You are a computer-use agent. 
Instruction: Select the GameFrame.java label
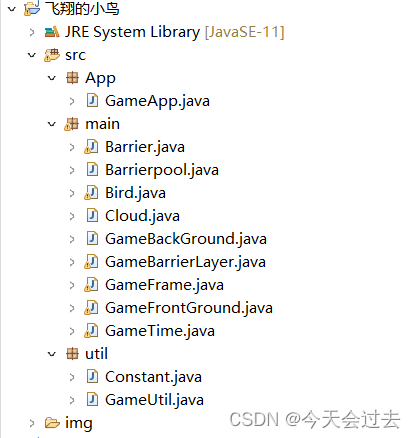(x=164, y=285)
